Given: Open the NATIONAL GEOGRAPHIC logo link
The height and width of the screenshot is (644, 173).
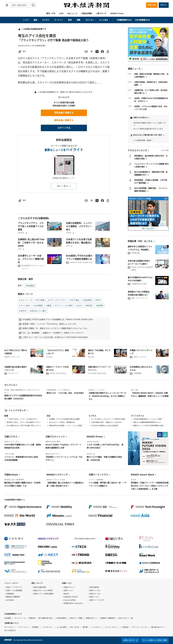Looking at the screenshot, I should [x=45, y=563].
